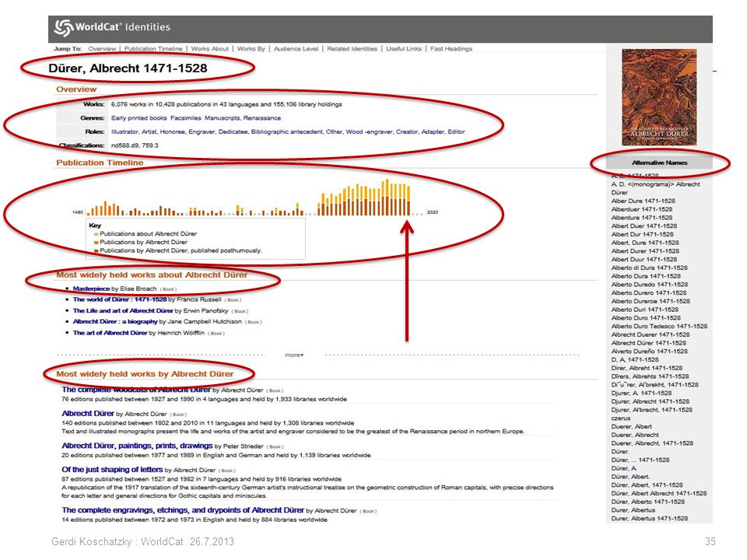Open the Early printed books genre
This screenshot has width=747, height=560.
139,118
